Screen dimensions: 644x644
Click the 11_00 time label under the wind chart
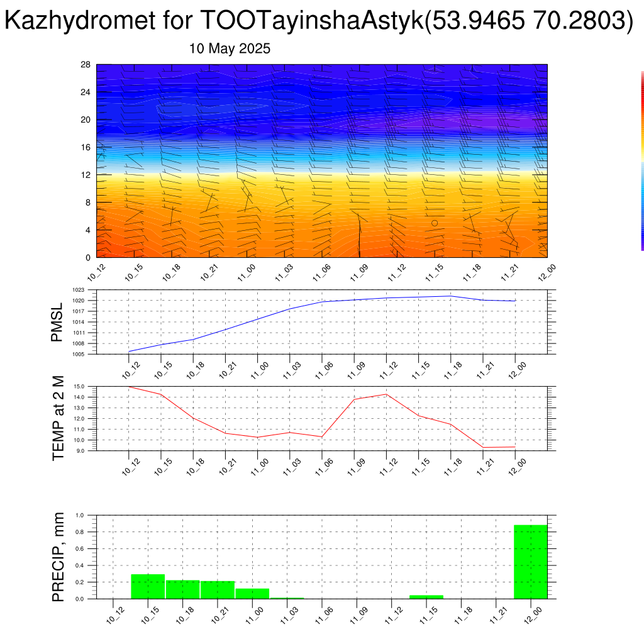247,272
